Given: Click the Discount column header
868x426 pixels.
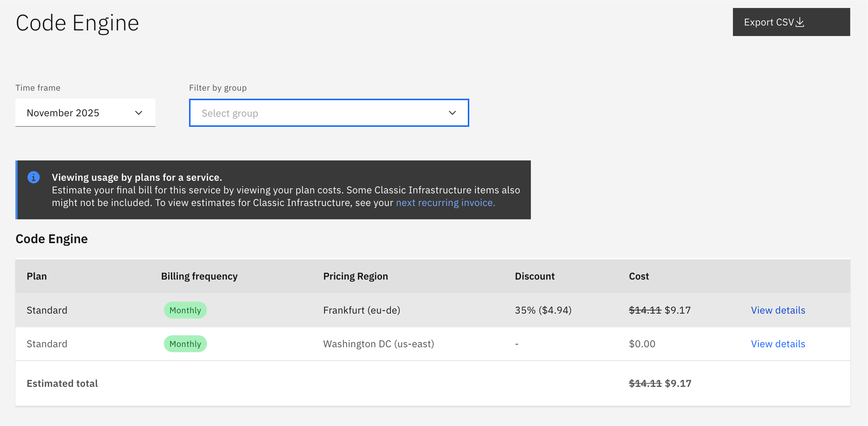Looking at the screenshot, I should pyautogui.click(x=534, y=276).
